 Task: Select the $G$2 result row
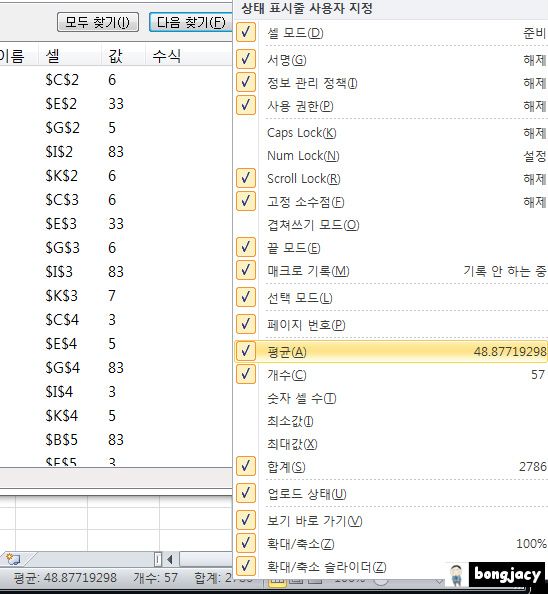pos(116,128)
